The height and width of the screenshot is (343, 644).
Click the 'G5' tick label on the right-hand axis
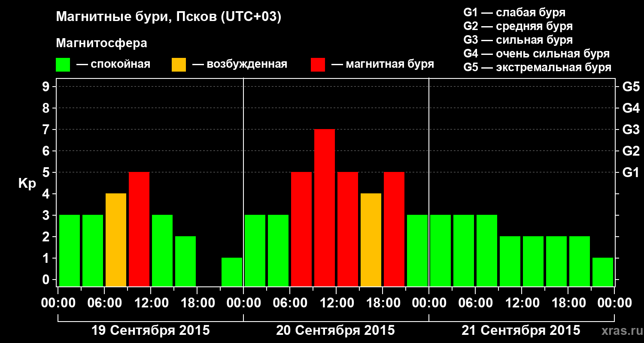(x=631, y=87)
